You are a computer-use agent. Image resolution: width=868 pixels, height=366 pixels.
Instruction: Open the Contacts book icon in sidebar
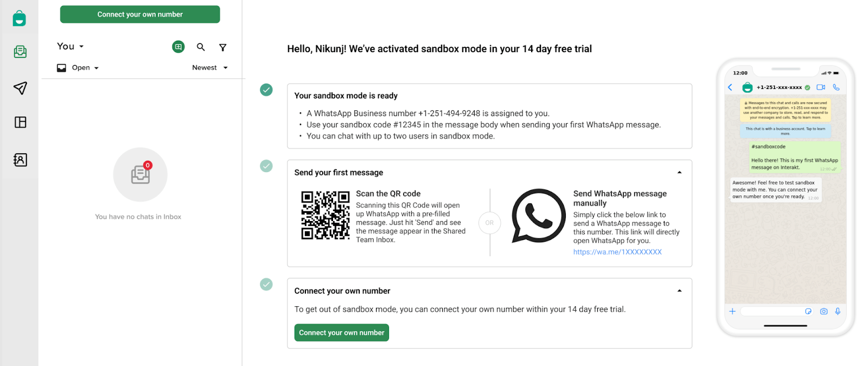(x=20, y=160)
